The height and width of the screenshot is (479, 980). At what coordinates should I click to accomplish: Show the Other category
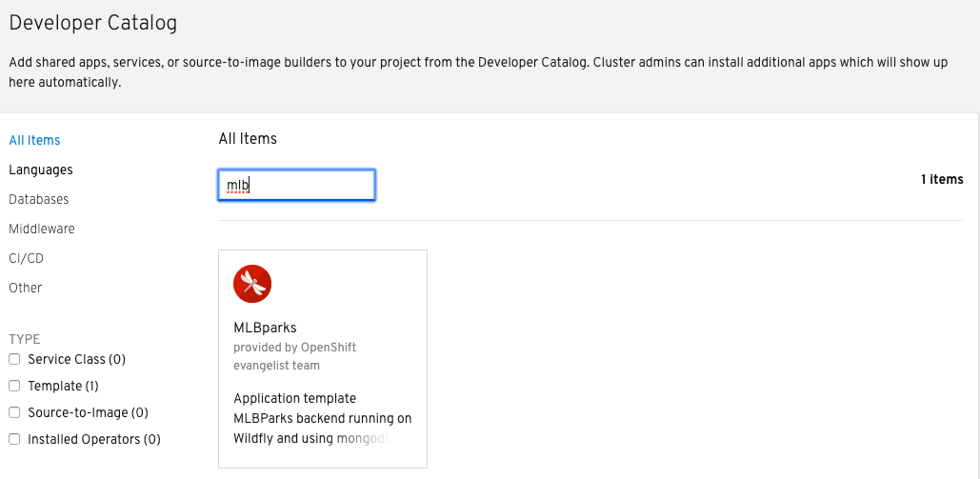tap(26, 288)
